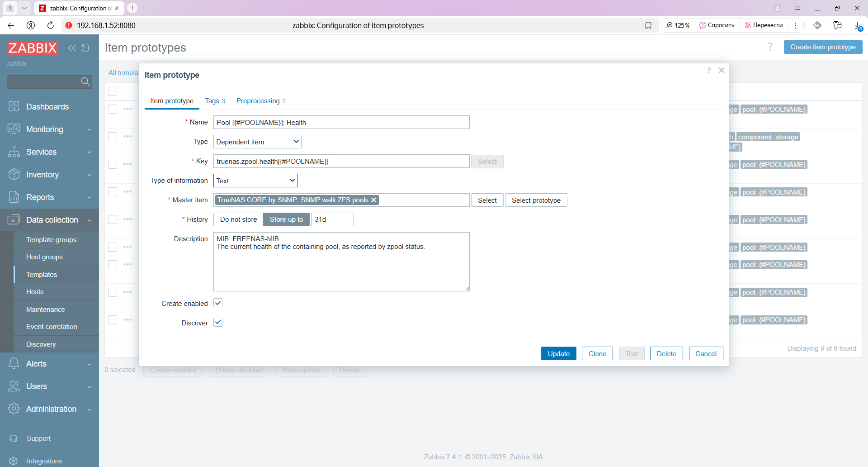Click the Administration gear icon
The height and width of the screenshot is (467, 868).
14,409
